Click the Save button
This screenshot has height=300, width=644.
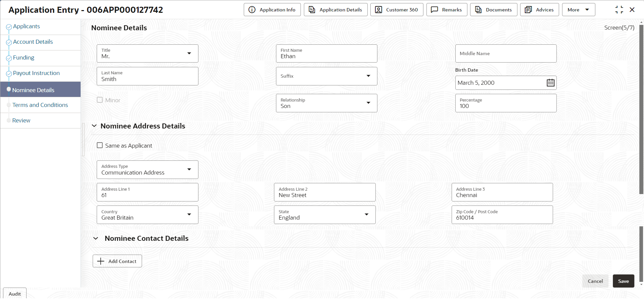point(623,281)
